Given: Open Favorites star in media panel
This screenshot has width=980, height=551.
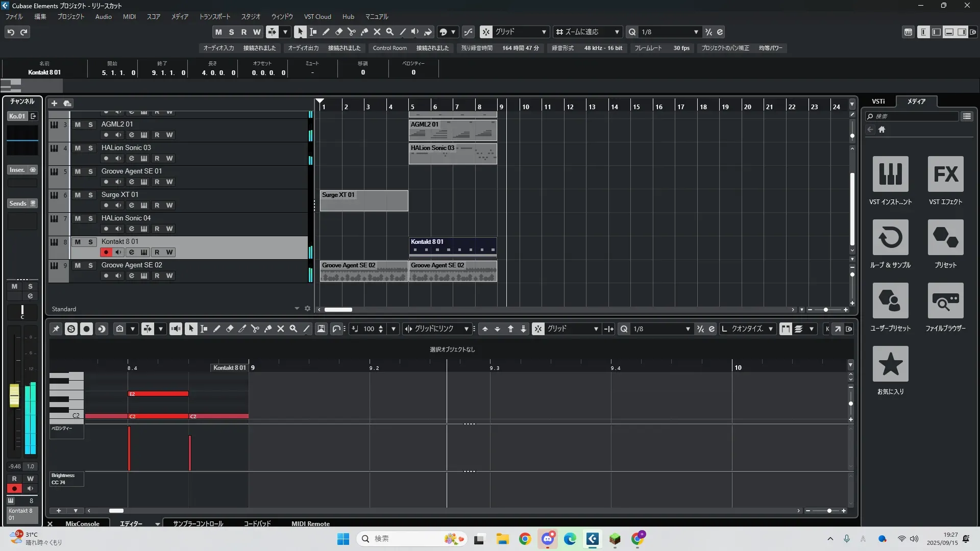Looking at the screenshot, I should pos(890,364).
